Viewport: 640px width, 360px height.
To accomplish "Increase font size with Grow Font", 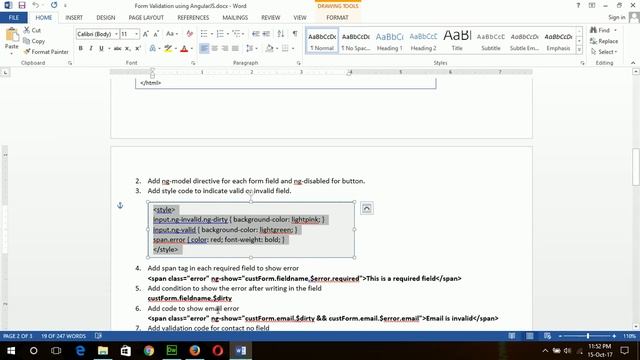I will [146, 34].
